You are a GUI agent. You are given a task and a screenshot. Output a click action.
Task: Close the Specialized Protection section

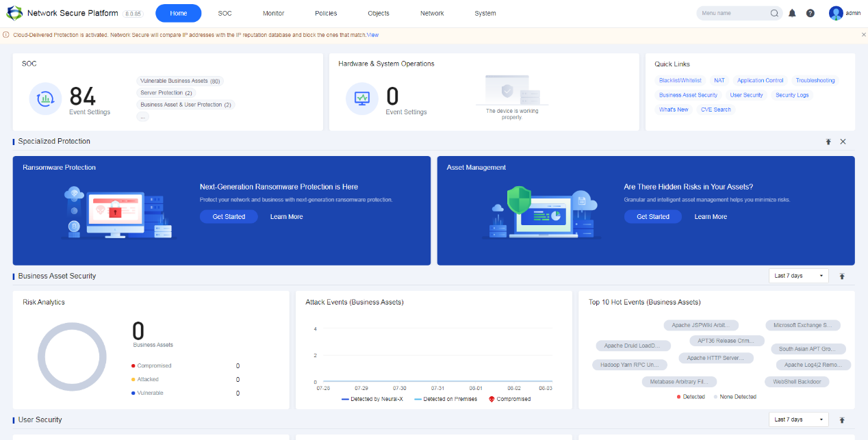pos(843,142)
